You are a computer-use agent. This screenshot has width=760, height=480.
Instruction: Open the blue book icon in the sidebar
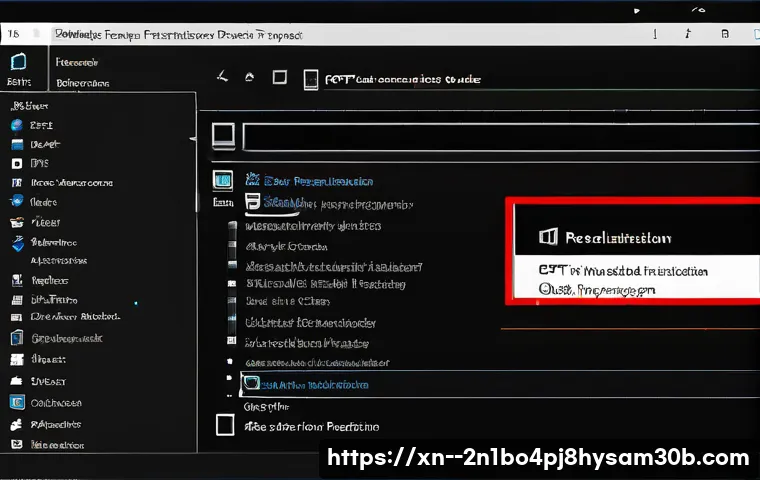17,337
